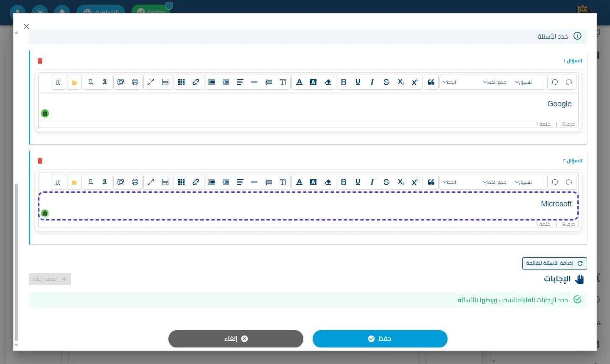Open حجم الخط size dropdown in Google question toolbar

[495, 82]
